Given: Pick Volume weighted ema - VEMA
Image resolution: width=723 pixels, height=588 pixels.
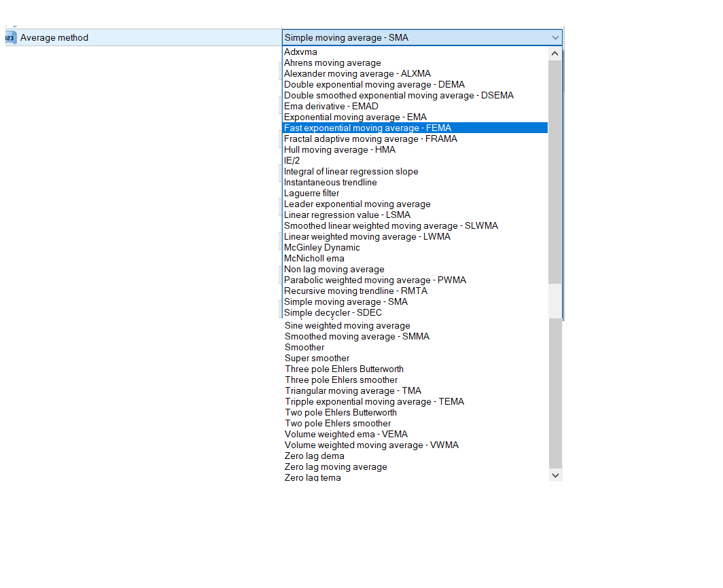Looking at the screenshot, I should point(347,435).
